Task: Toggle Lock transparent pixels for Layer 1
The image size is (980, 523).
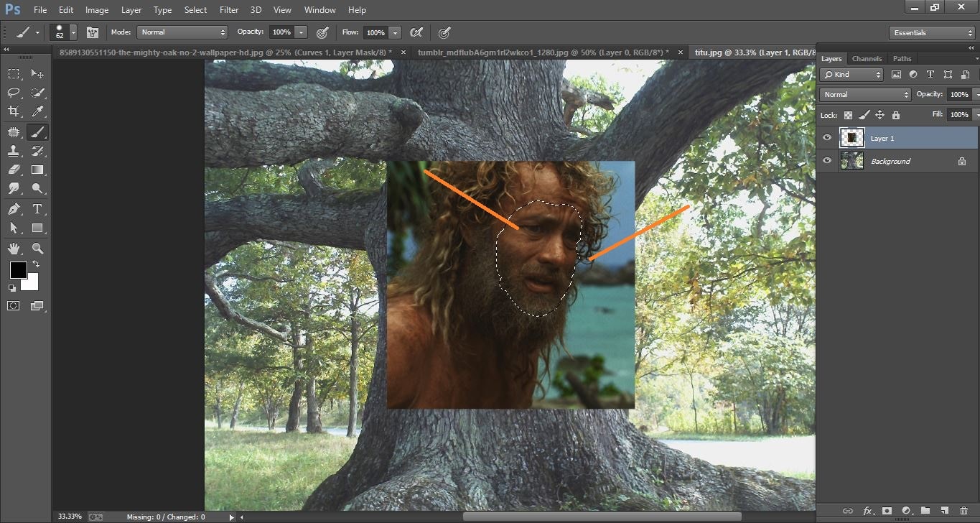Action: (847, 114)
